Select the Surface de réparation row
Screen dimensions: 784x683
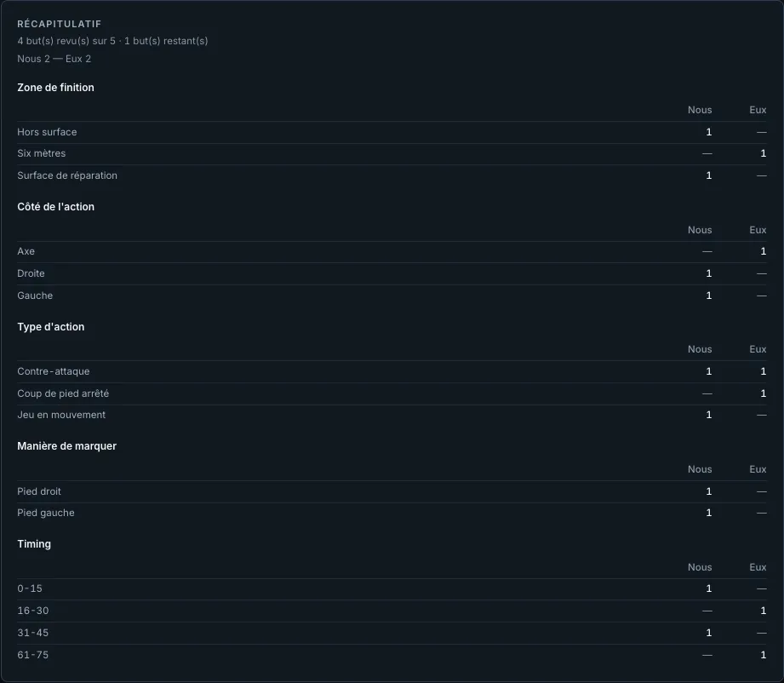pos(392,175)
